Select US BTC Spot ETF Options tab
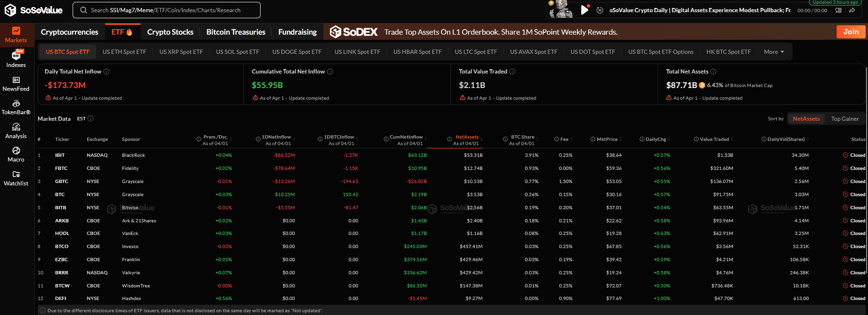The image size is (868, 315). pos(660,51)
